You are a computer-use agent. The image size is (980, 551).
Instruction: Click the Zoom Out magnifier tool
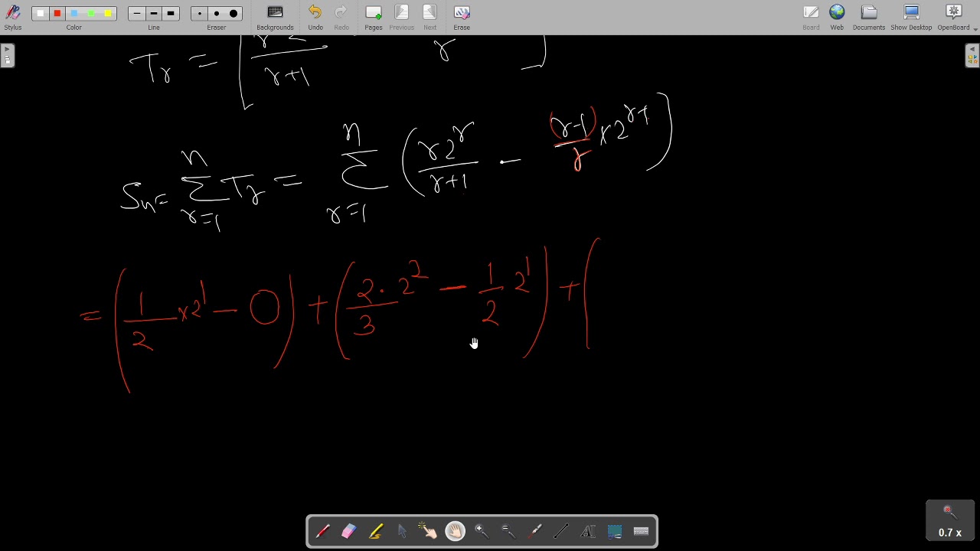[x=508, y=531]
